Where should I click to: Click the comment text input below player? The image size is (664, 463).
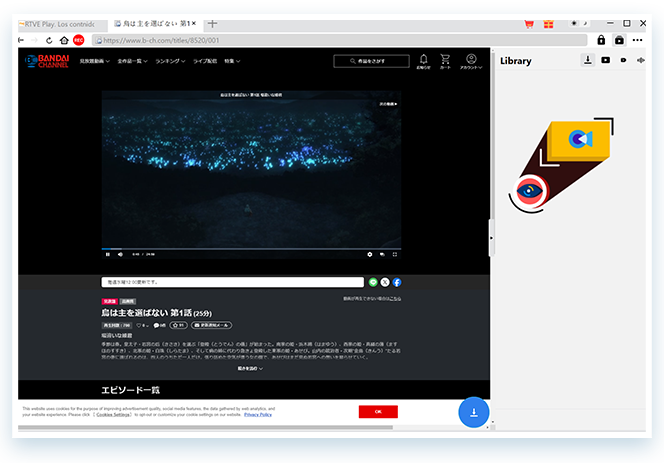coord(232,282)
